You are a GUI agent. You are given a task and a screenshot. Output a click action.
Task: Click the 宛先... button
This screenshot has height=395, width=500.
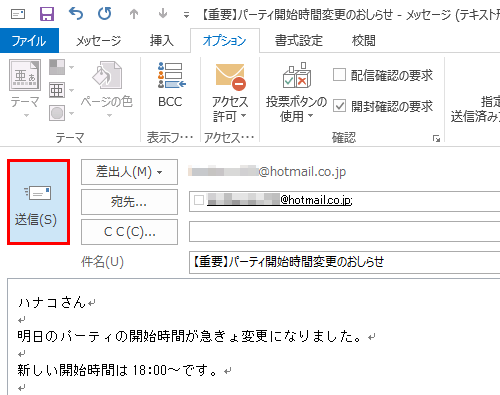129,202
